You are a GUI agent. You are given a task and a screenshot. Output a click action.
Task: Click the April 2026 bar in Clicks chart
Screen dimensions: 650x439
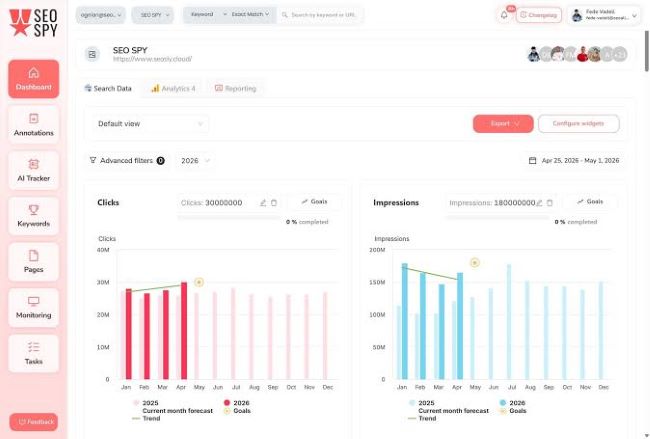(x=184, y=331)
